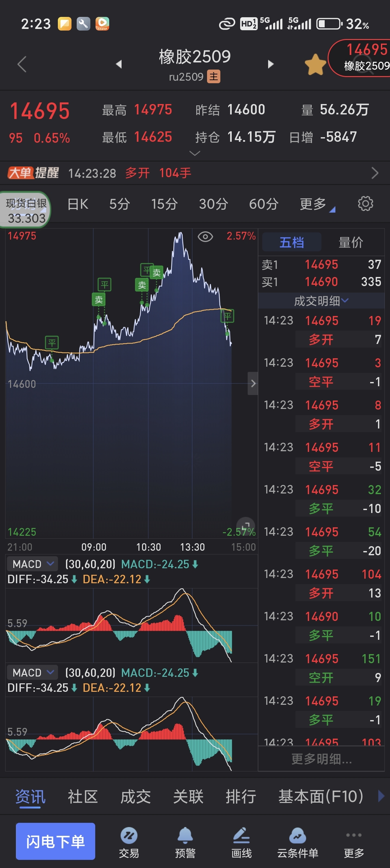The width and height of the screenshot is (390, 868).
Task: Go back using the left chevron
Action: 22,64
